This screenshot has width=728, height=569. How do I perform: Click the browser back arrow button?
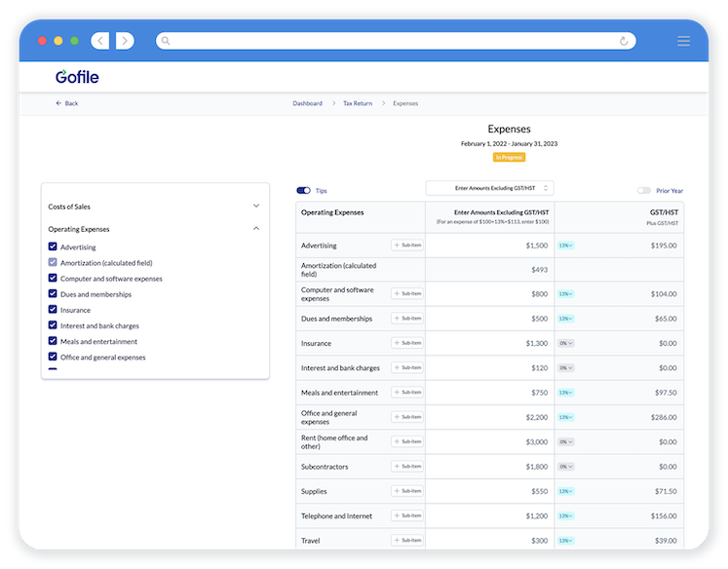(x=100, y=41)
